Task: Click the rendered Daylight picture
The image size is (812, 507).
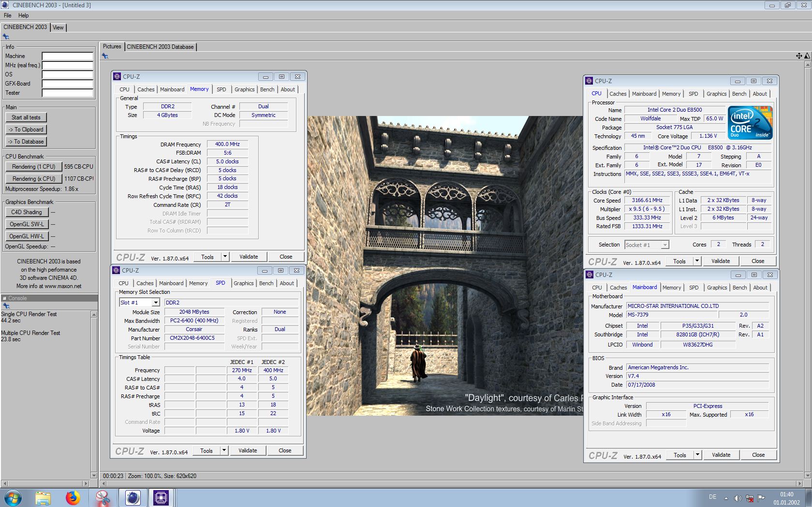Action: (x=445, y=265)
